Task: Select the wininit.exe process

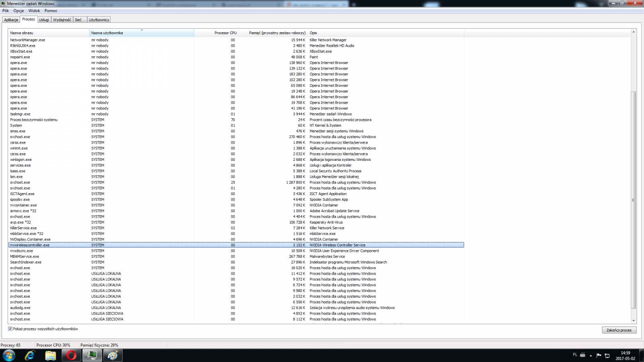Action: 236,148
